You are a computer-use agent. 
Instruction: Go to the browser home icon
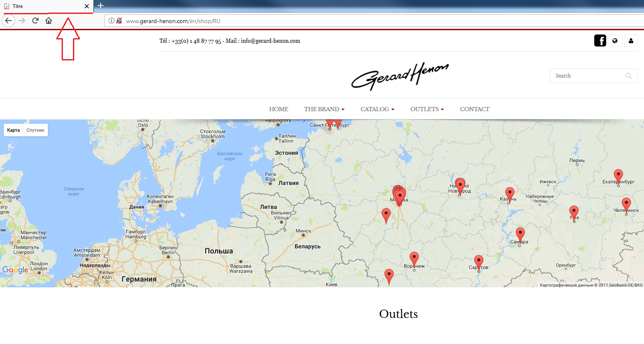[49, 21]
